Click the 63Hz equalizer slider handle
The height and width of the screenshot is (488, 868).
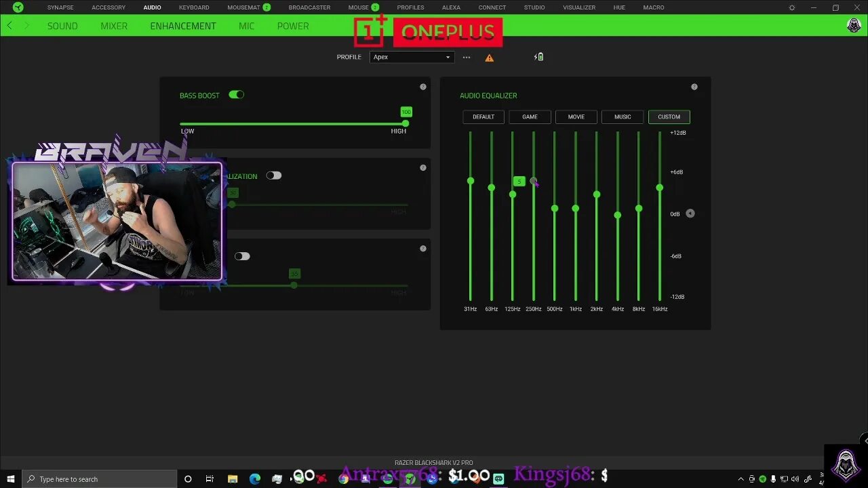click(492, 188)
